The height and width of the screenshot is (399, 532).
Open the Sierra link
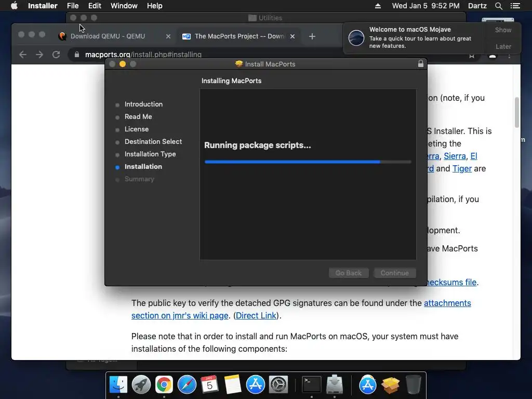click(455, 156)
